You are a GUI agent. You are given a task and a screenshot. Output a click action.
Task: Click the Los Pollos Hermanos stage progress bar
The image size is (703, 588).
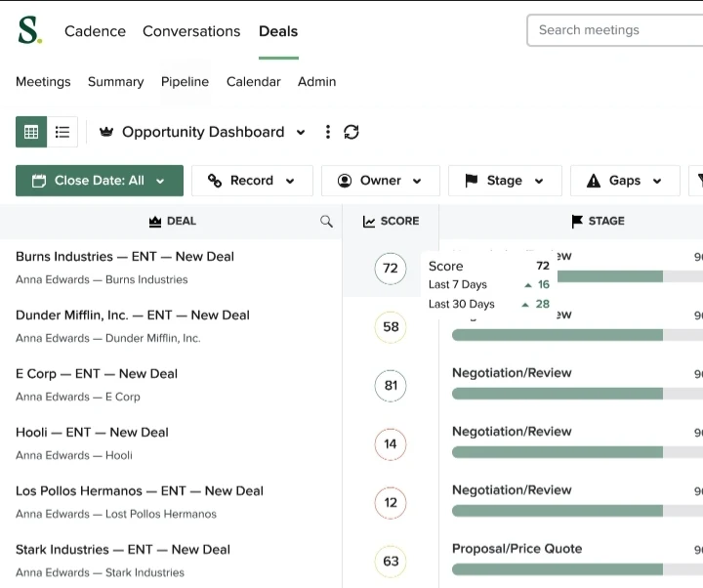577,511
